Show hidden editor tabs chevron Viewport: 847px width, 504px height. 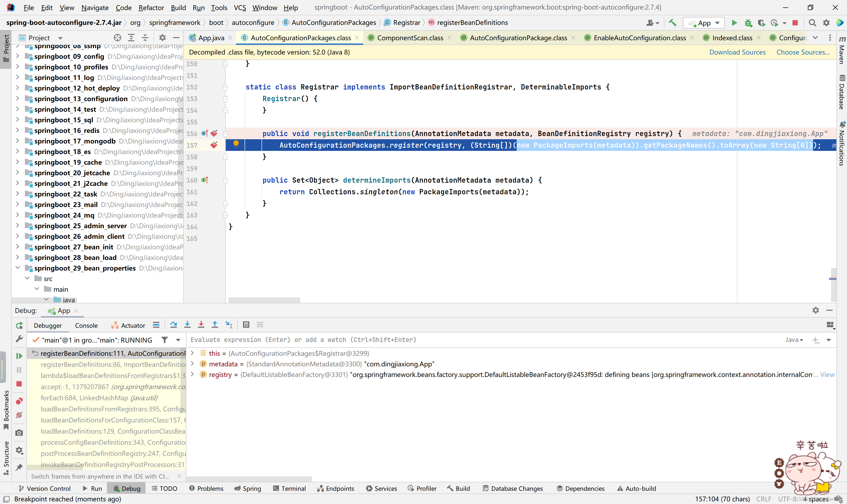click(x=816, y=38)
